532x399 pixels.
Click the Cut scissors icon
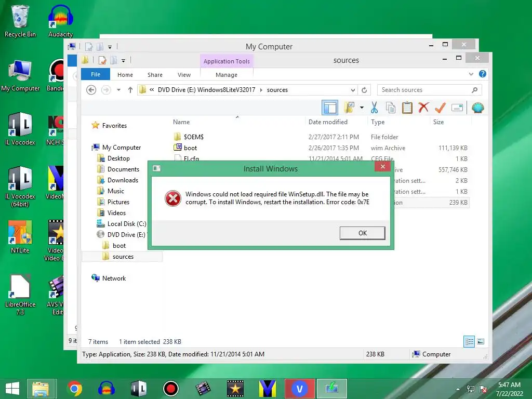(374, 108)
